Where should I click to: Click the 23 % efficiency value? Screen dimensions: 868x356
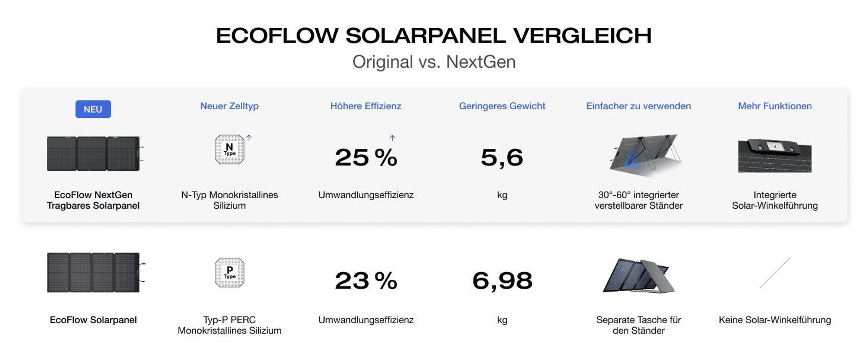pyautogui.click(x=366, y=281)
